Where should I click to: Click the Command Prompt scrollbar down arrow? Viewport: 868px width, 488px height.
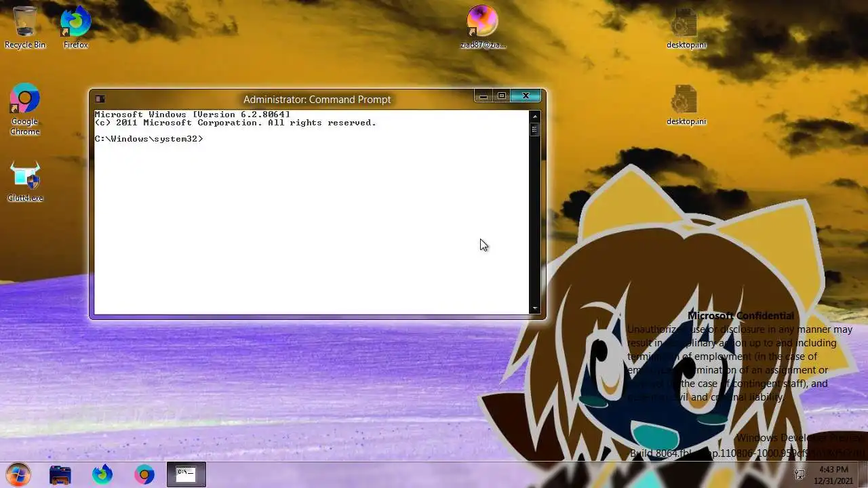pyautogui.click(x=535, y=309)
